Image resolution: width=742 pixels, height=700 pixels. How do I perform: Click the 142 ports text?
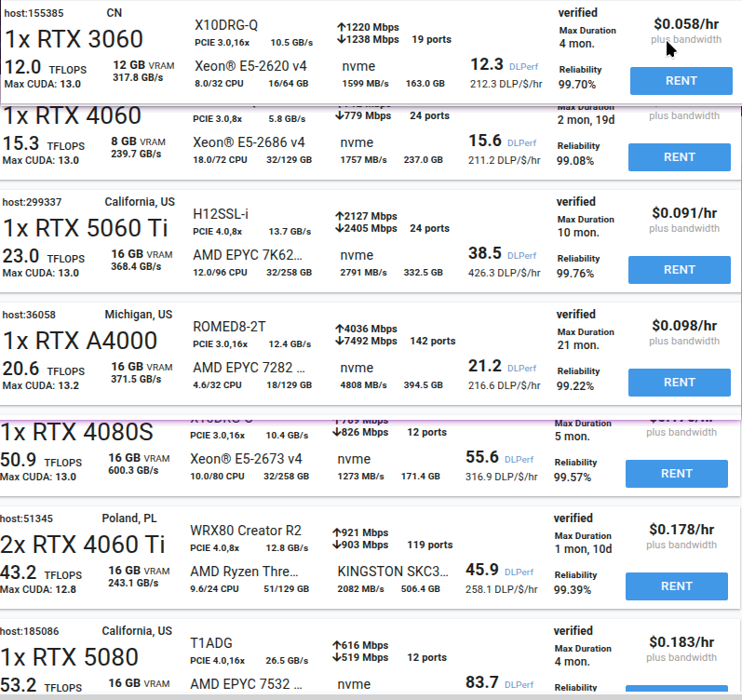pyautogui.click(x=433, y=341)
